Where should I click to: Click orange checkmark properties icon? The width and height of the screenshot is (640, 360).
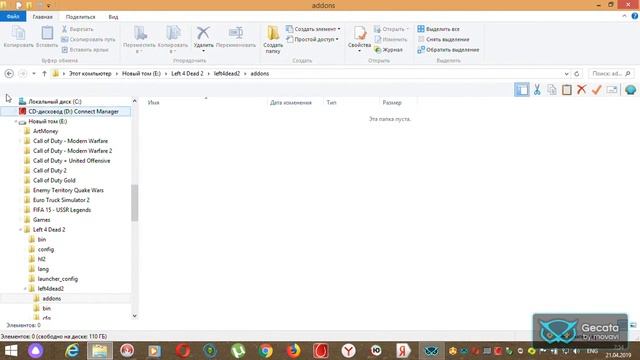point(597,90)
